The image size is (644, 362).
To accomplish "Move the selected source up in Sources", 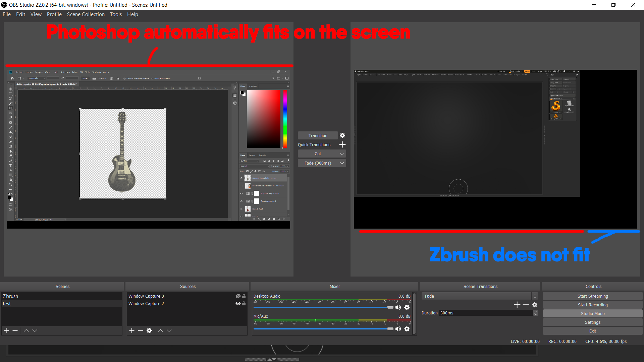I will pos(160,330).
